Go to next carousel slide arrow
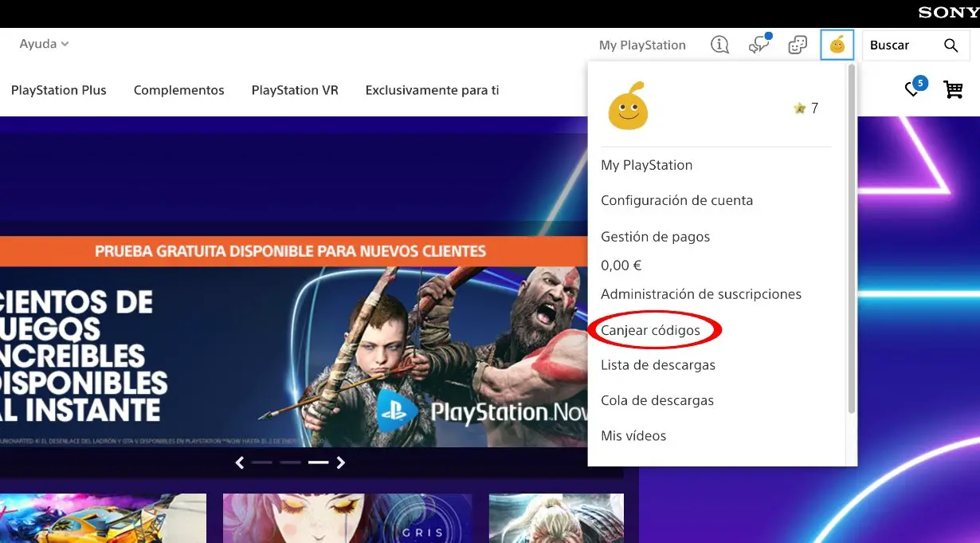 pos(341,462)
